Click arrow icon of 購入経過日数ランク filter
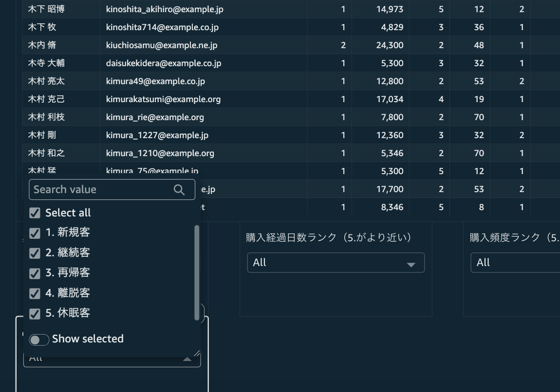The image size is (560, 392). point(411,264)
